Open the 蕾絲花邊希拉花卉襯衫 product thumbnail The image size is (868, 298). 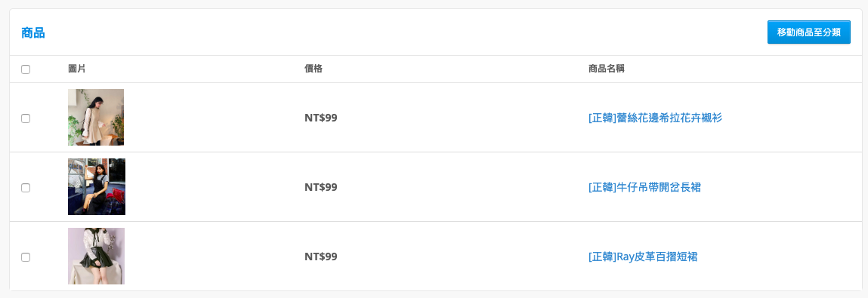96,117
